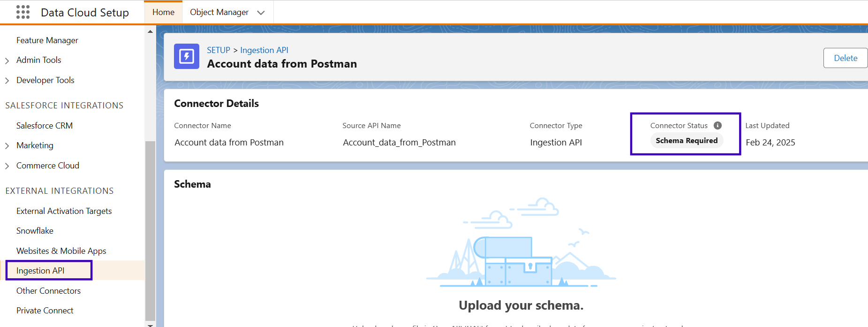
Task: Click the Connector Status info icon
Action: 717,125
